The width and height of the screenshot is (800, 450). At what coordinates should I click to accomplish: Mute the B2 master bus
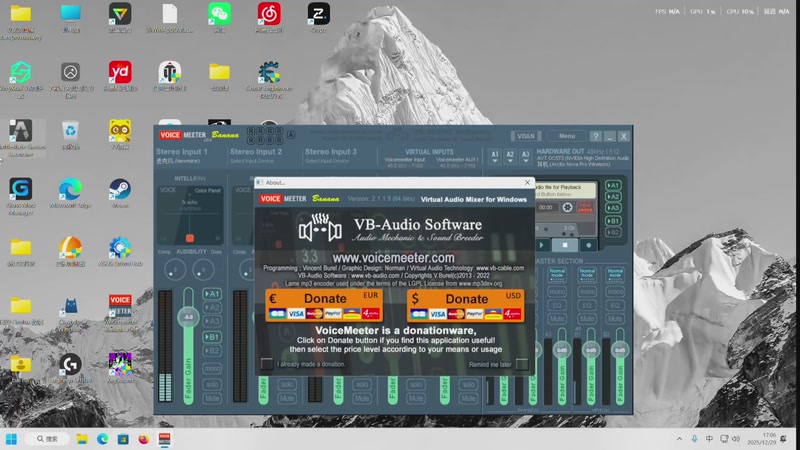click(615, 319)
